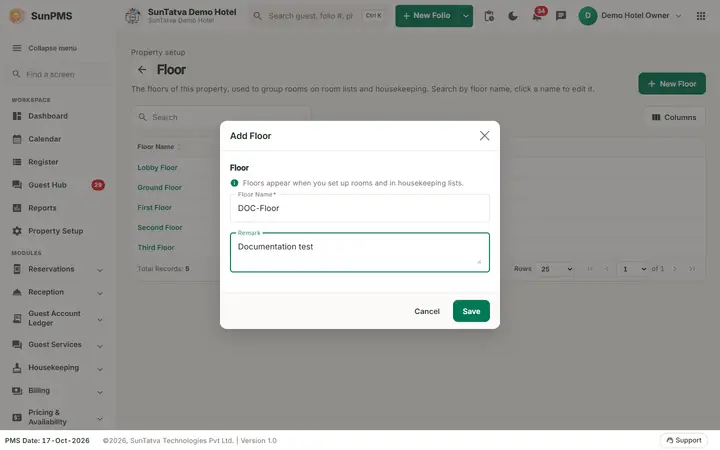Open the Support button

coord(683,440)
